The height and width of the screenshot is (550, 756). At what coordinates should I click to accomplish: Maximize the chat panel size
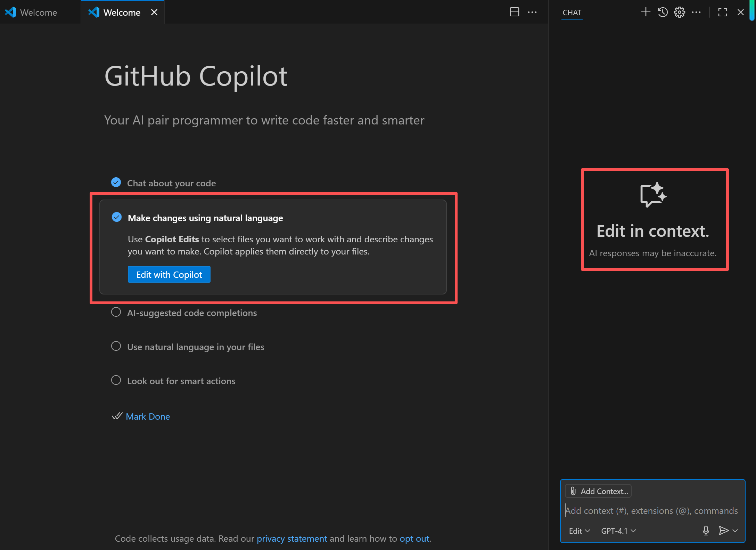(x=723, y=12)
